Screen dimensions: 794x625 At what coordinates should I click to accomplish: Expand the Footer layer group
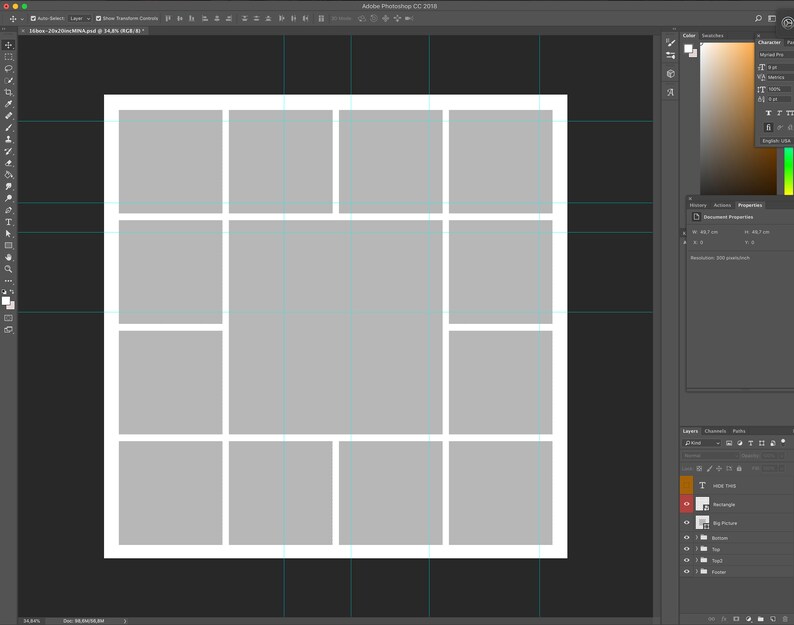click(697, 572)
